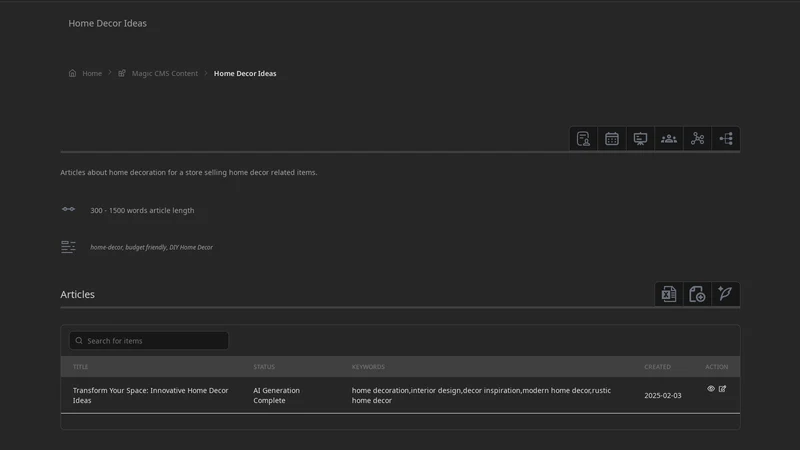Click the description about home decoration articles
The image size is (800, 450).
click(189, 172)
